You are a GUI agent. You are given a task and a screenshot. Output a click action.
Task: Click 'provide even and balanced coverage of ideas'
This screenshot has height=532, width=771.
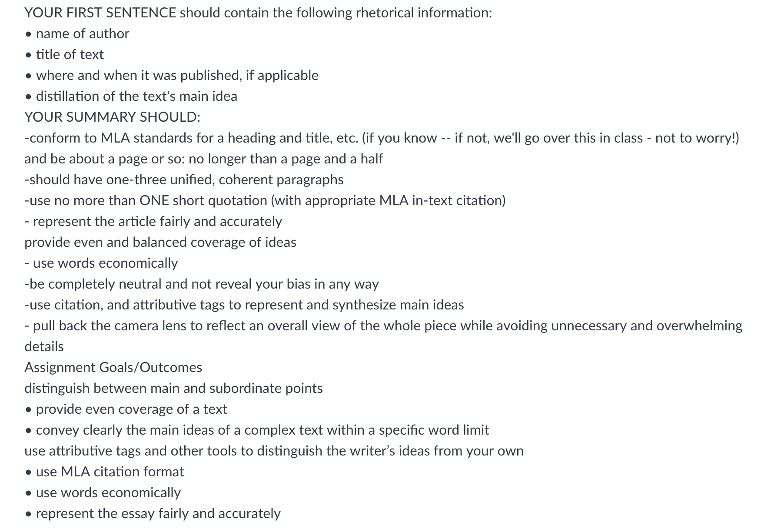160,242
